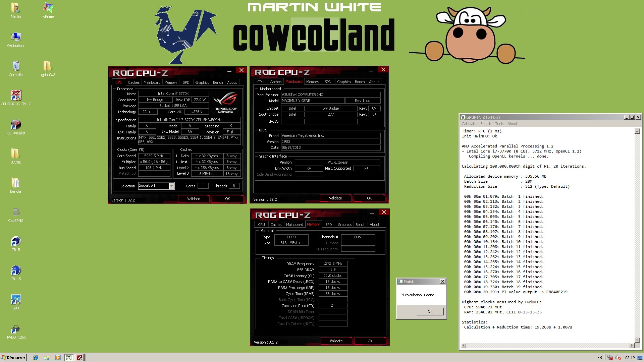Click OK in the Mainboard window
Screen dimensions: 644x362
click(x=369, y=198)
